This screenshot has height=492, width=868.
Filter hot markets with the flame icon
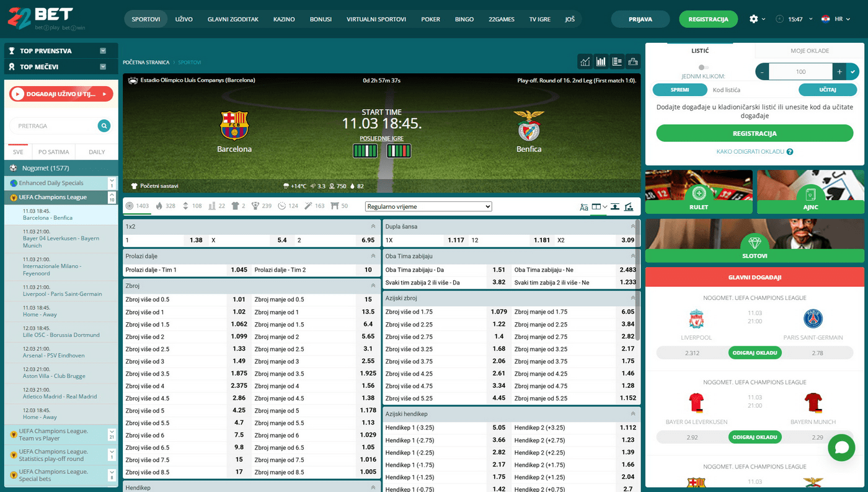tap(159, 206)
